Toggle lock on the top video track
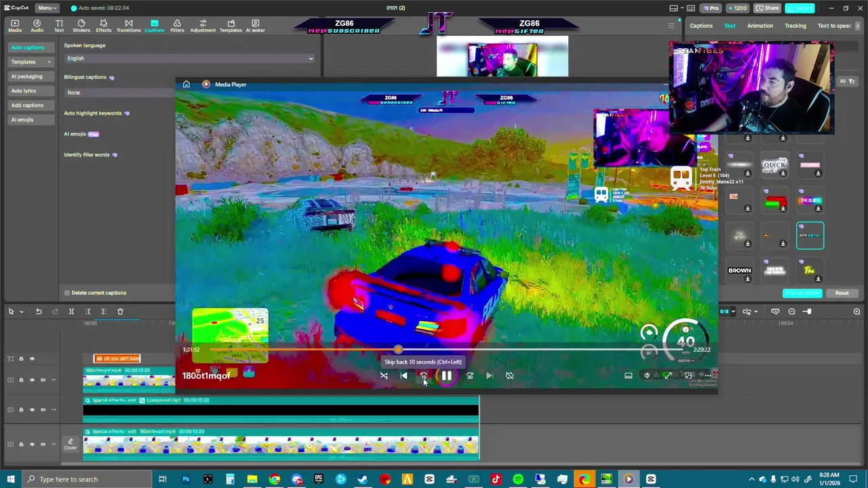 click(21, 380)
